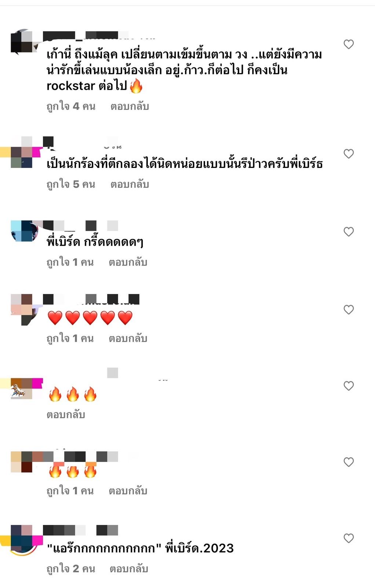Like the fire emoji comment without likes
This screenshot has width=375, height=588.
tap(348, 386)
